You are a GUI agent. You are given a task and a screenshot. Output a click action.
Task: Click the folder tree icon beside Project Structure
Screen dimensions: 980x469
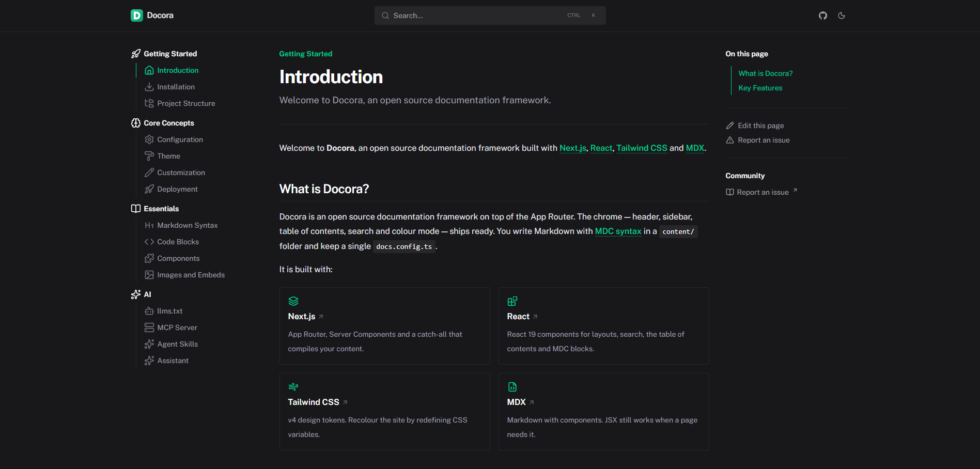[x=149, y=103]
